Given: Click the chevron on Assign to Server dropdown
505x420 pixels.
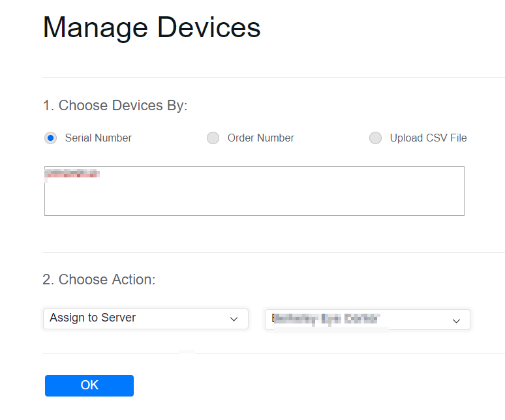Looking at the screenshot, I should pyautogui.click(x=234, y=319).
